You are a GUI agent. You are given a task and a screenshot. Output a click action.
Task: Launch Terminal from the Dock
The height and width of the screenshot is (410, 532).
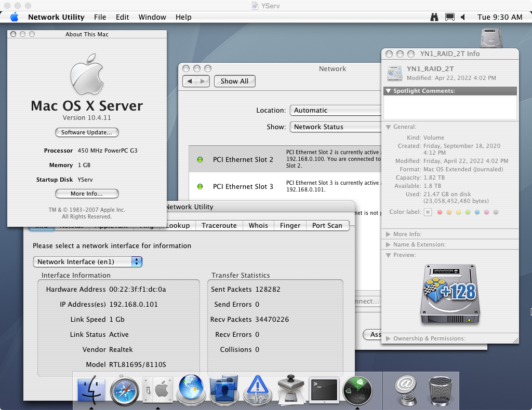[x=324, y=390]
